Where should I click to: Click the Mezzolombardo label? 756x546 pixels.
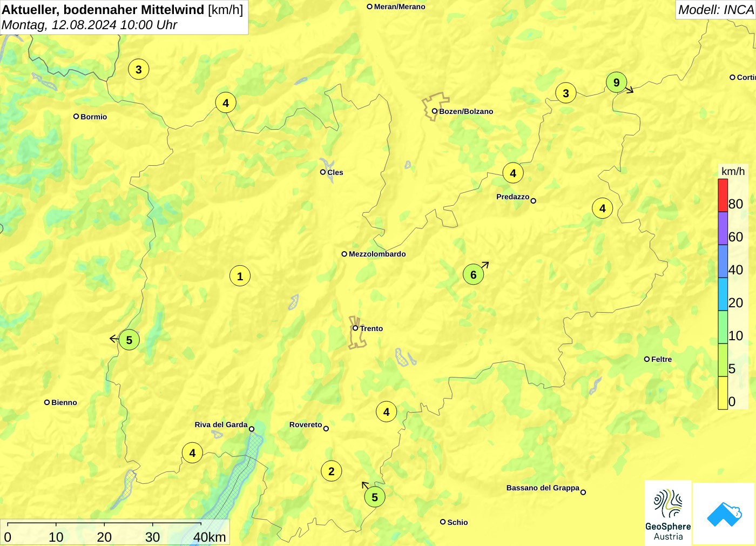coord(377,254)
